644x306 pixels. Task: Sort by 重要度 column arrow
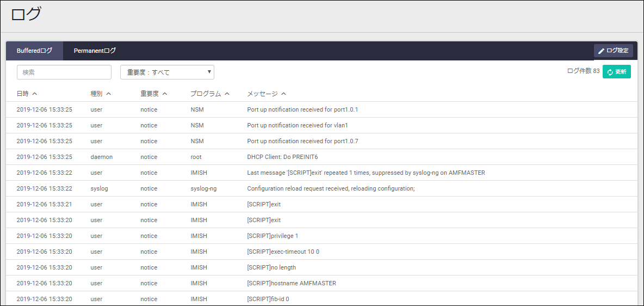pos(165,94)
